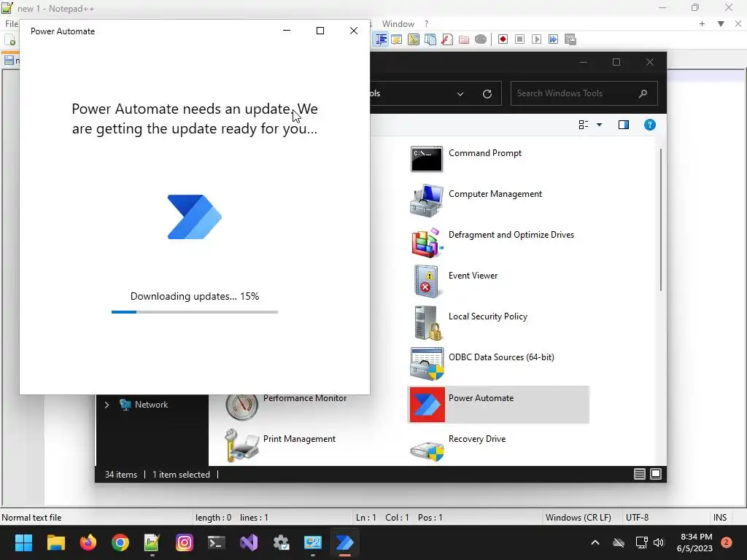Toggle indent guide in Notepad++ toolbar
Image resolution: width=747 pixels, height=560 pixels.
coord(381,39)
